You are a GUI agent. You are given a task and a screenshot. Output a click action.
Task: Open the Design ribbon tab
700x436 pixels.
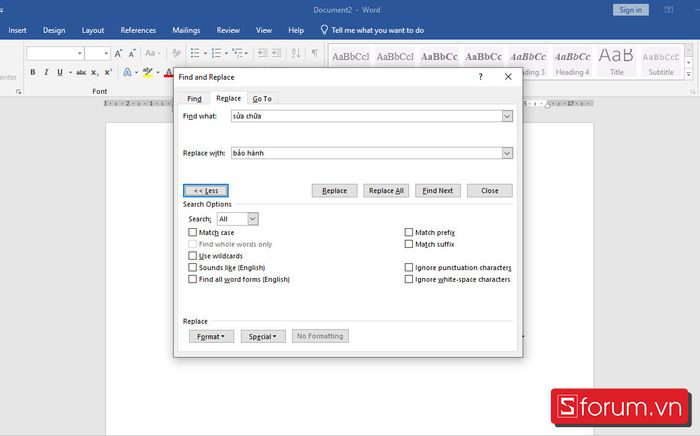click(54, 30)
